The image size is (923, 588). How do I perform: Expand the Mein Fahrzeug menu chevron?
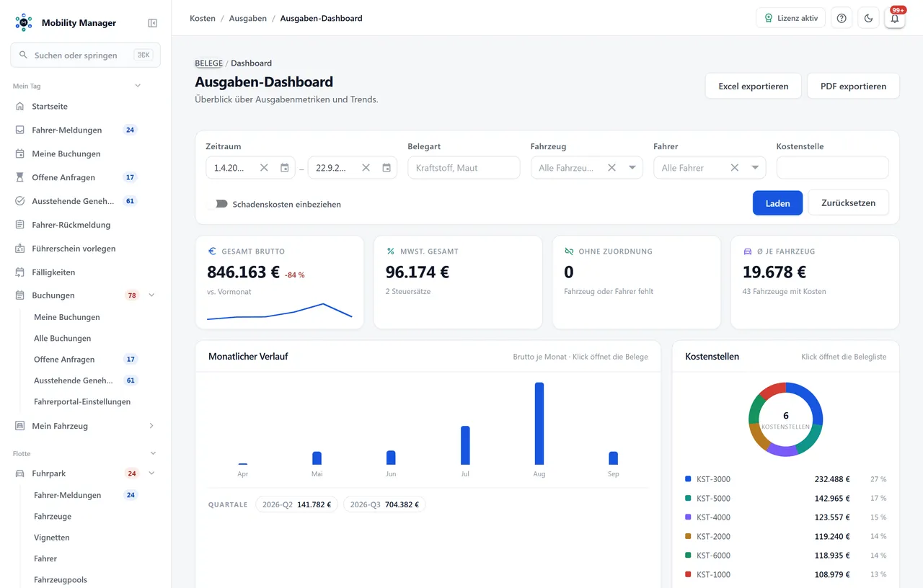click(151, 426)
